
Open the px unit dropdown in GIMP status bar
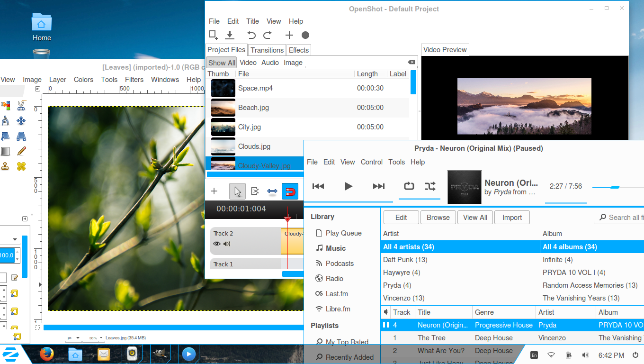pyautogui.click(x=73, y=338)
